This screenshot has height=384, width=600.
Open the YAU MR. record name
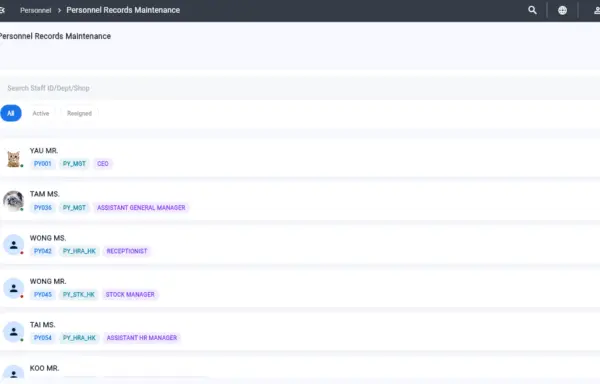click(44, 151)
